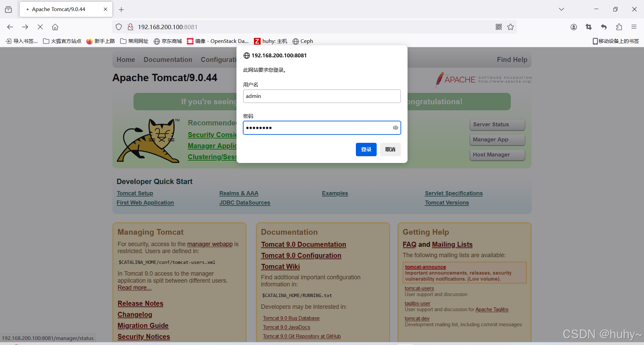The image size is (644, 345).
Task: Open the tomcat-announce mailing list link
Action: pos(425,267)
